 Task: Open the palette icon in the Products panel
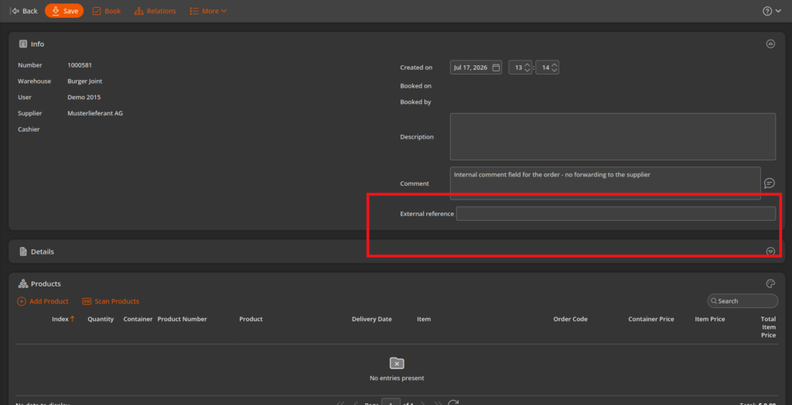pos(770,283)
